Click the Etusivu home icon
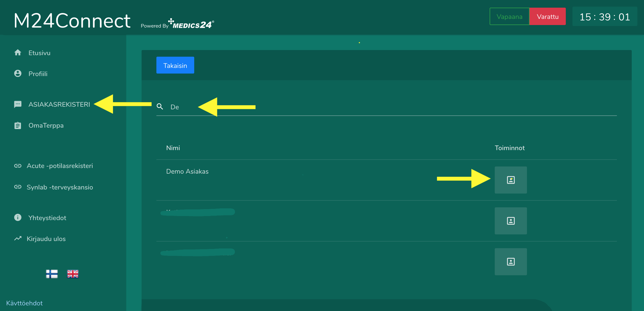Image resolution: width=644 pixels, height=311 pixels. [x=18, y=53]
